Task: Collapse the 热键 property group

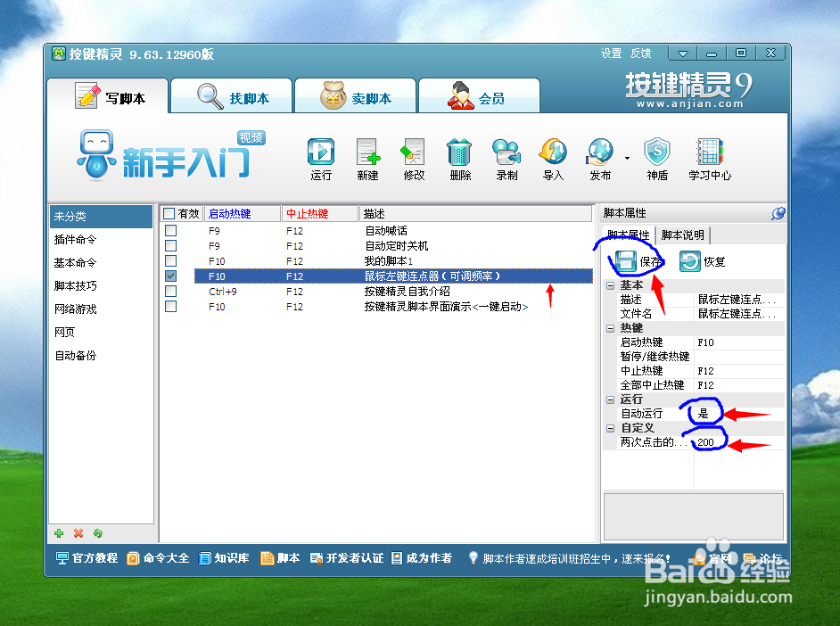Action: coord(610,328)
